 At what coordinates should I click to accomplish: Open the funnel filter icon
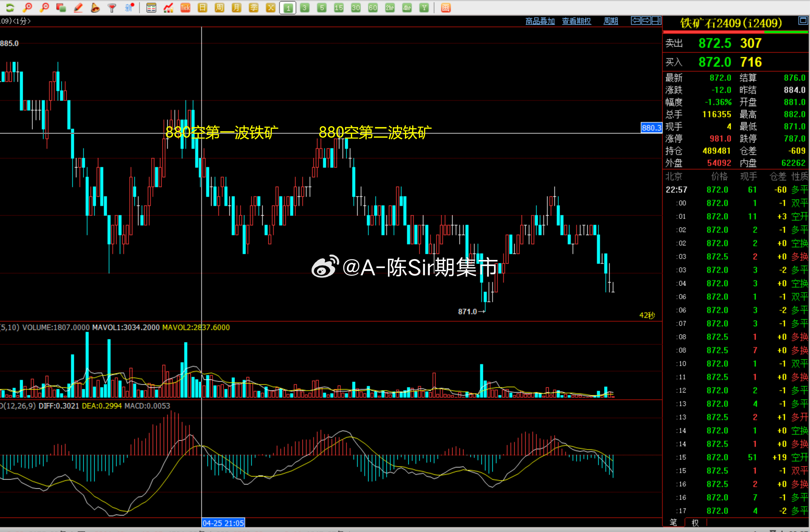pyautogui.click(x=112, y=7)
